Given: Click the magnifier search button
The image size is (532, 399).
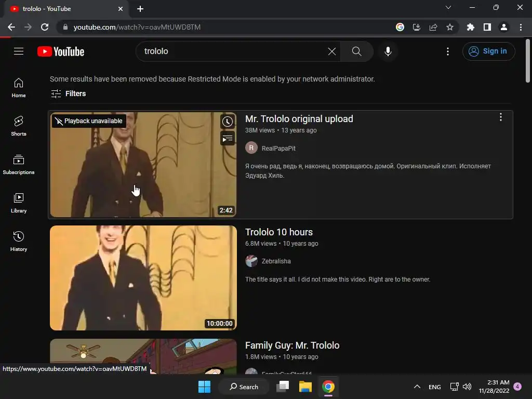Looking at the screenshot, I should 356,51.
